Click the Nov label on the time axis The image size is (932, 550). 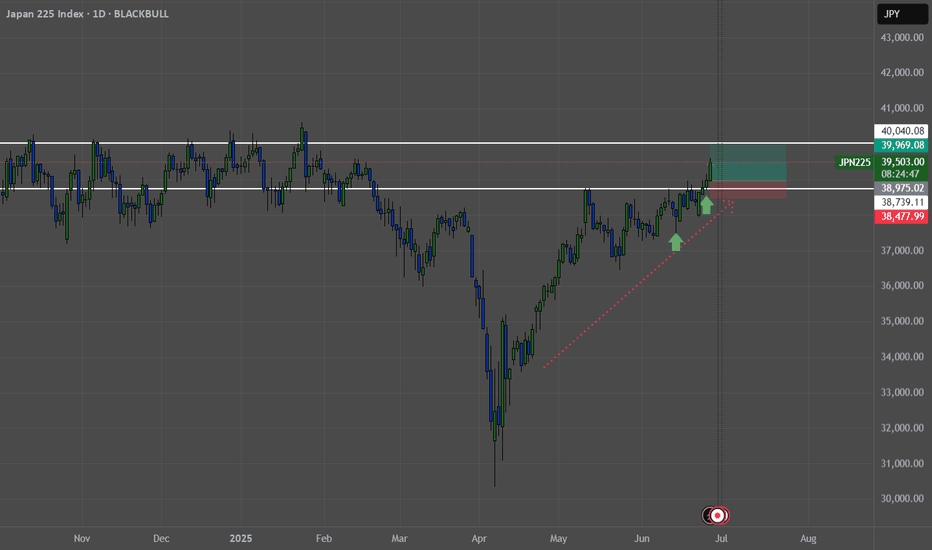click(82, 539)
